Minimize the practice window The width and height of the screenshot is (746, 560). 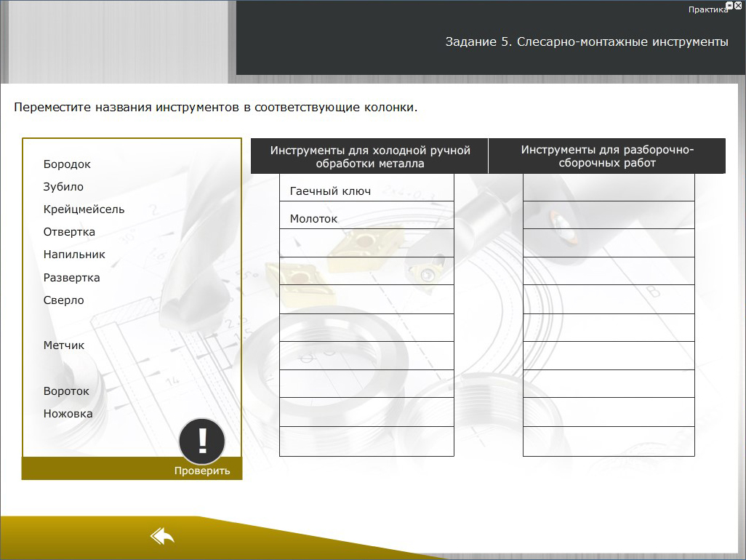click(x=730, y=5)
